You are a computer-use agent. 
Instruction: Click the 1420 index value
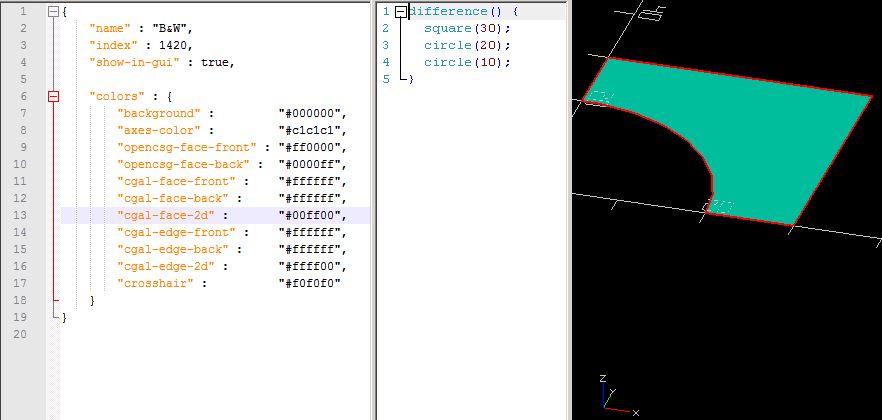pos(173,46)
